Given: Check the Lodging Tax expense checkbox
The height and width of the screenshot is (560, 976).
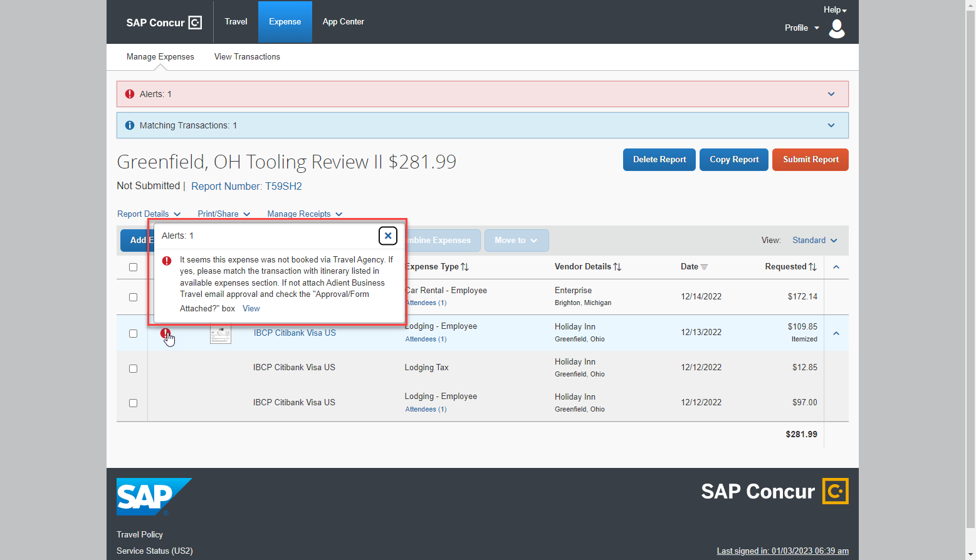Looking at the screenshot, I should (x=133, y=368).
